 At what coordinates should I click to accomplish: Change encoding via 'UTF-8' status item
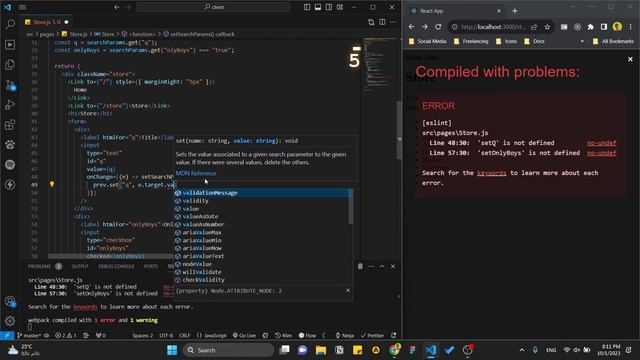166,336
